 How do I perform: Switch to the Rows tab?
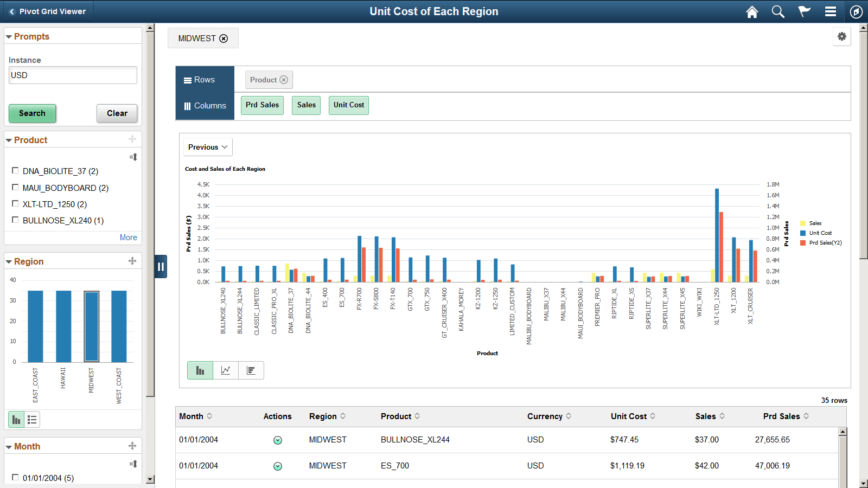tap(205, 79)
